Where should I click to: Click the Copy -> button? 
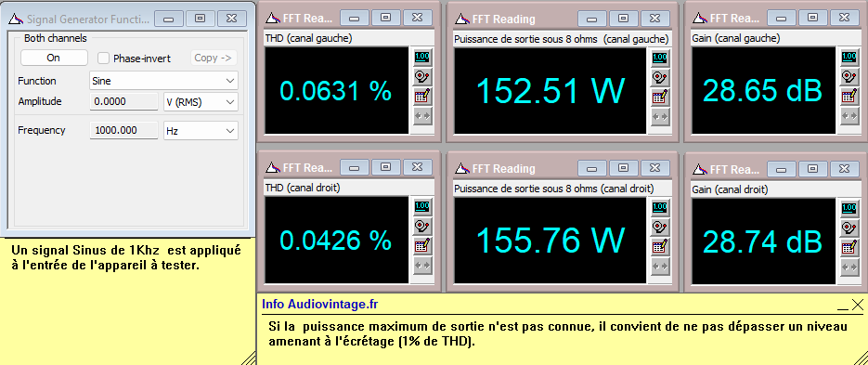pos(214,58)
